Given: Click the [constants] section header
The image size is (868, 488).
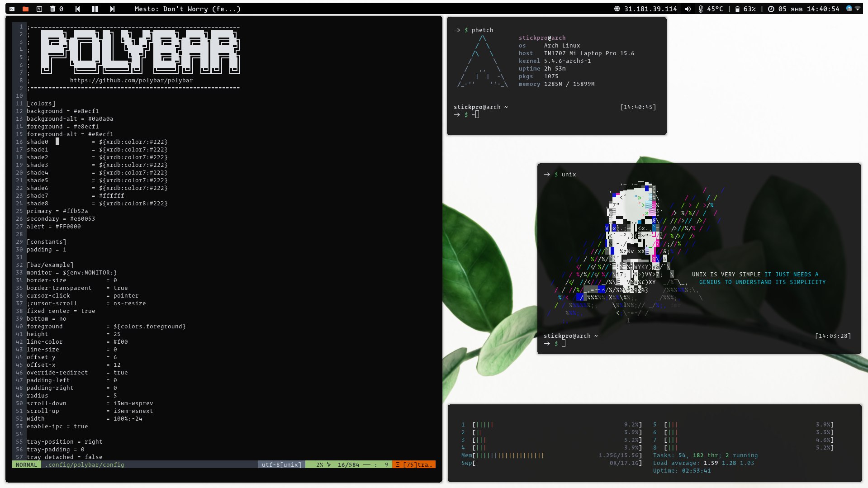Looking at the screenshot, I should click(x=46, y=242).
